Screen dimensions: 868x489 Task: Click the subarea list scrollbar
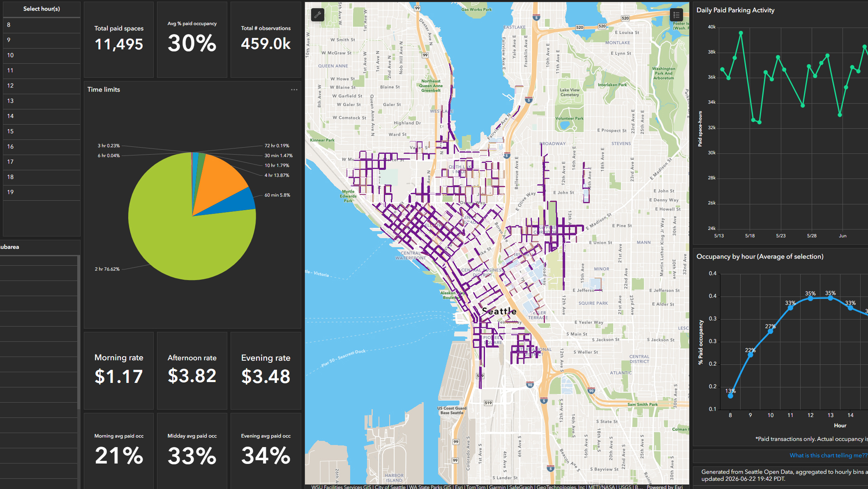(x=78, y=332)
